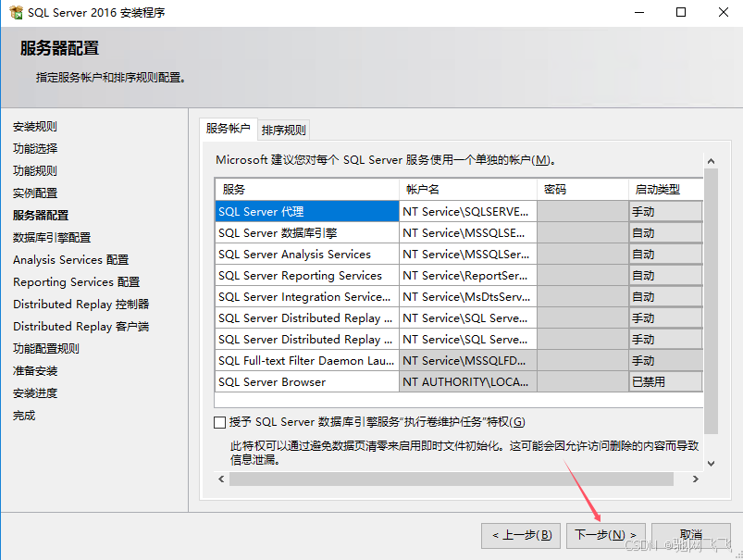Click 安装进度 step in sidebar
This screenshot has width=743, height=560.
point(35,393)
